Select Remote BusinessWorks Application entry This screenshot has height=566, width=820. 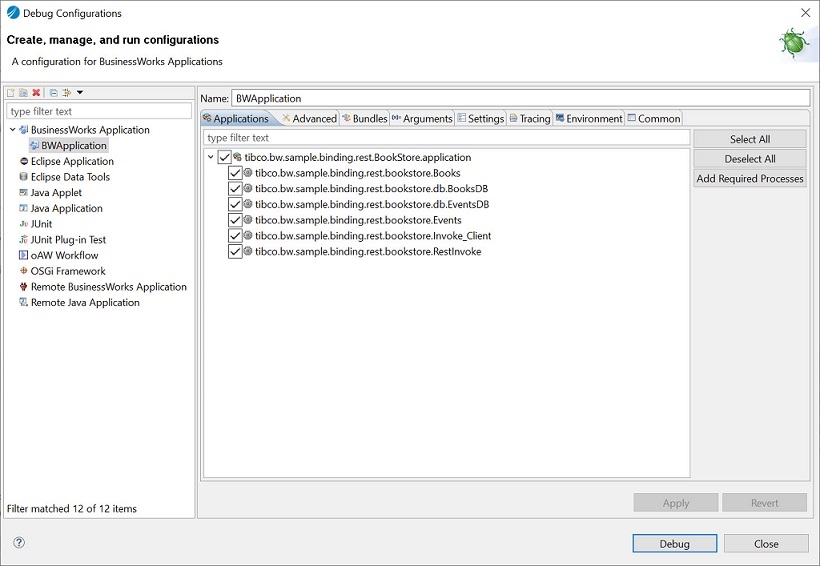point(103,287)
